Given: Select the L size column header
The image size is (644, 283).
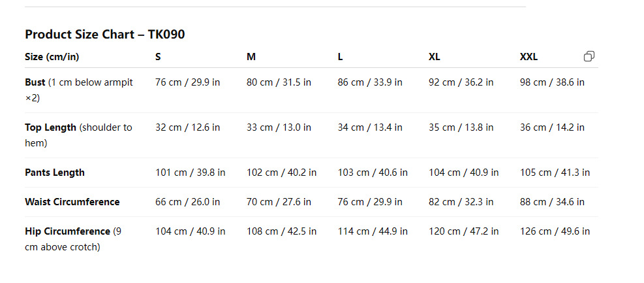Looking at the screenshot, I should [340, 57].
